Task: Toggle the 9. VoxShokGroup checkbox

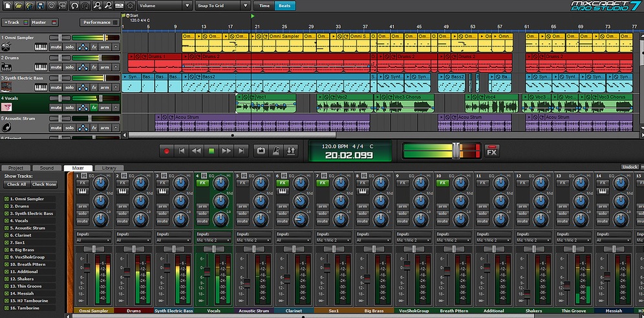Action: tap(6, 257)
